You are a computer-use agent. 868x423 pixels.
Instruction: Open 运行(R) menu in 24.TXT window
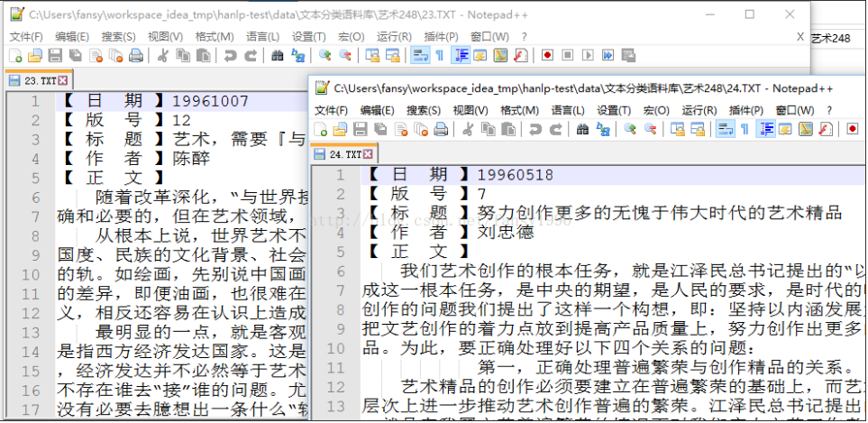tap(699, 110)
